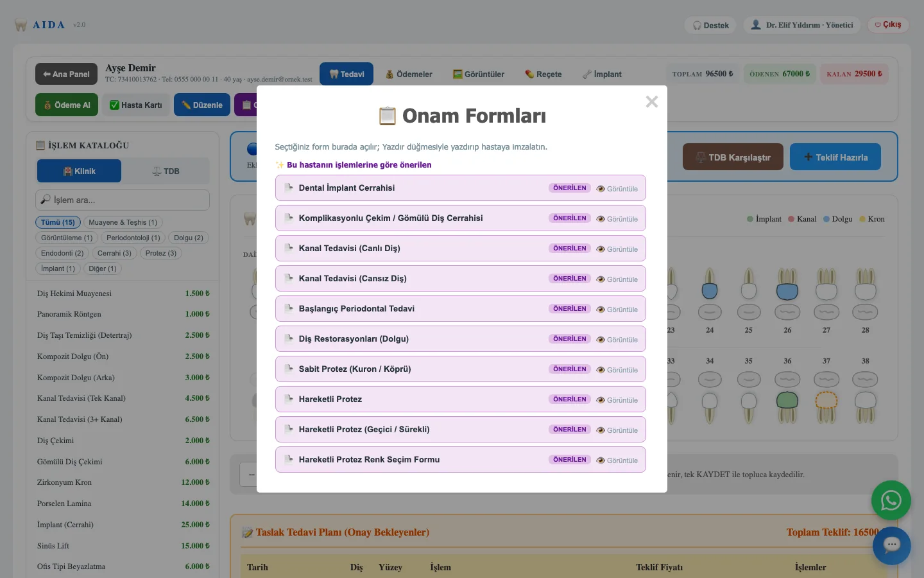Filter catalog by Endodonti (2)
The width and height of the screenshot is (924, 578).
(x=62, y=253)
